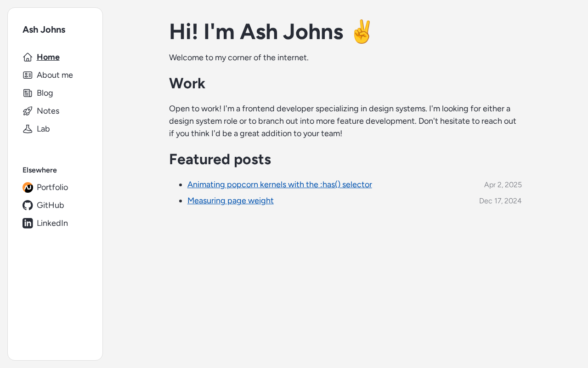Read the Measuring page weight post
The image size is (588, 368).
click(x=230, y=201)
